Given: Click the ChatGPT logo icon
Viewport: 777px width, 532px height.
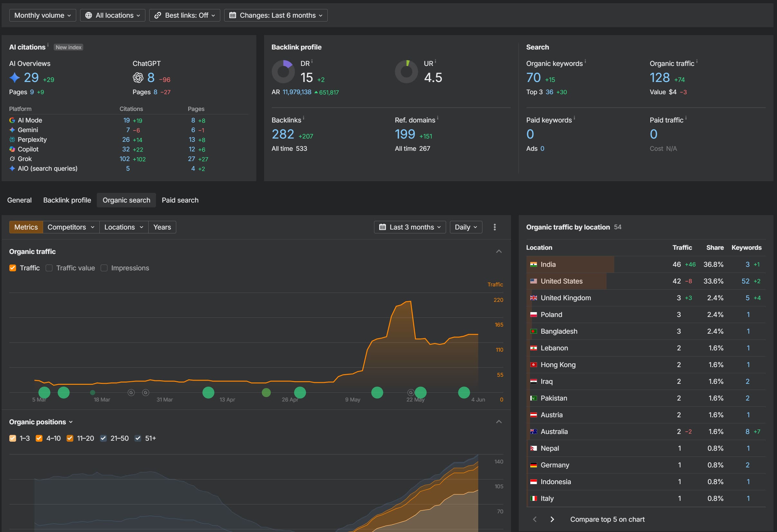Looking at the screenshot, I should [138, 77].
